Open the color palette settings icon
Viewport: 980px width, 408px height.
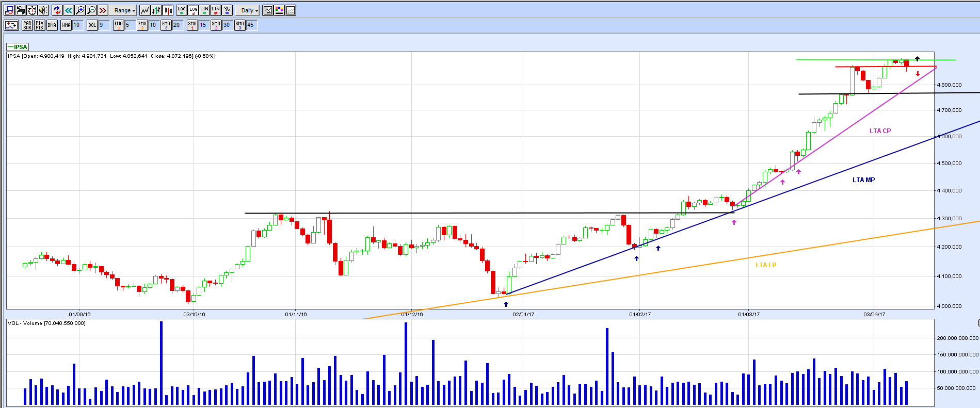coord(279,10)
